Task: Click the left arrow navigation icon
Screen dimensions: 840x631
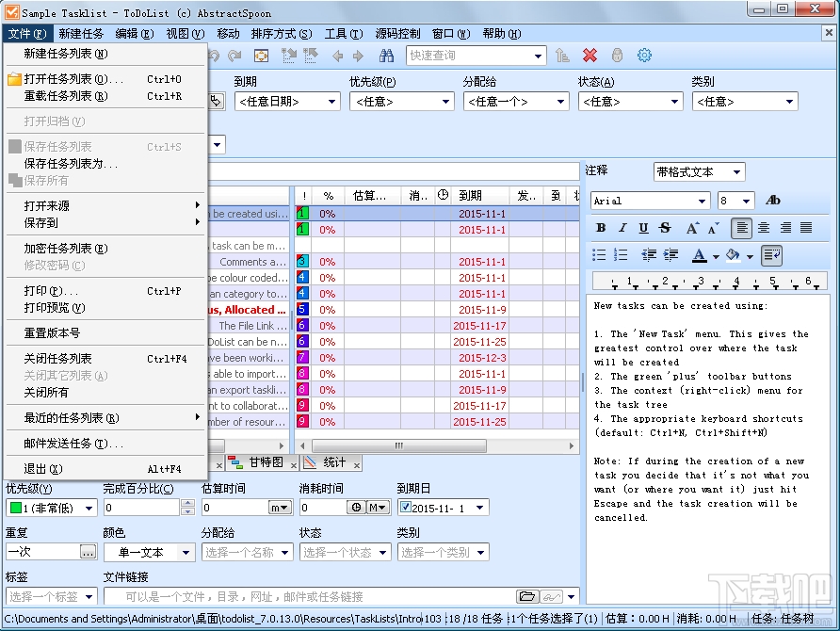Action: [337, 56]
